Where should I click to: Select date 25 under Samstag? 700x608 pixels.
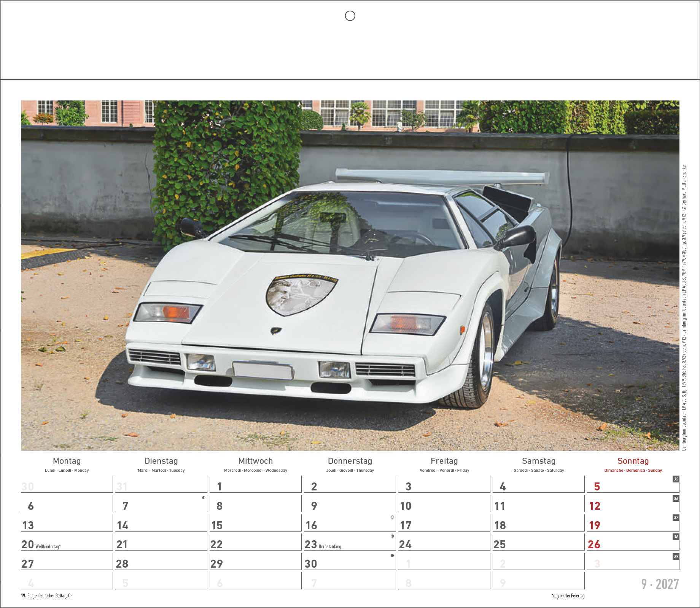[x=500, y=544]
